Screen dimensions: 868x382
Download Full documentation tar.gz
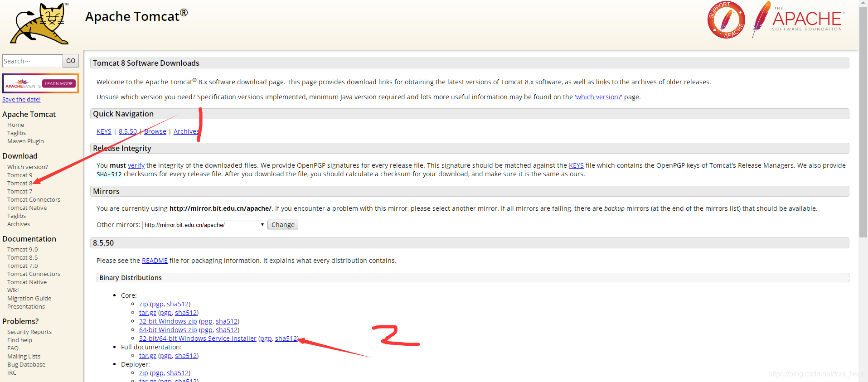pyautogui.click(x=147, y=356)
